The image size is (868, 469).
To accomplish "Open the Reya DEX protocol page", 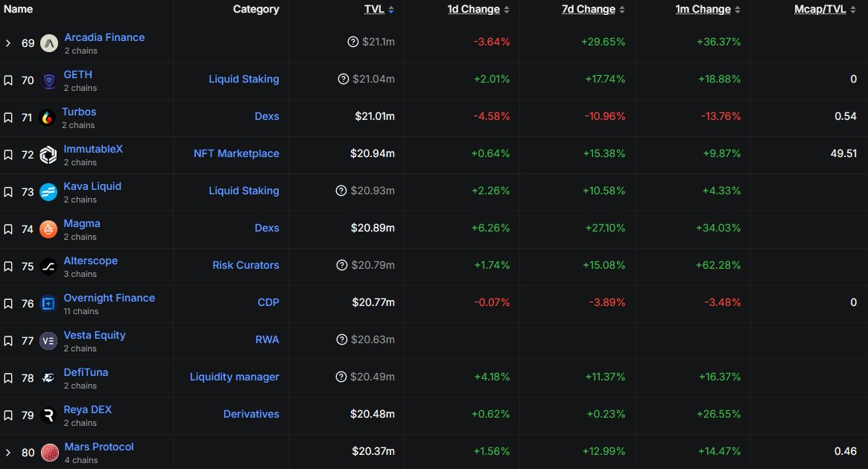I will (x=87, y=409).
